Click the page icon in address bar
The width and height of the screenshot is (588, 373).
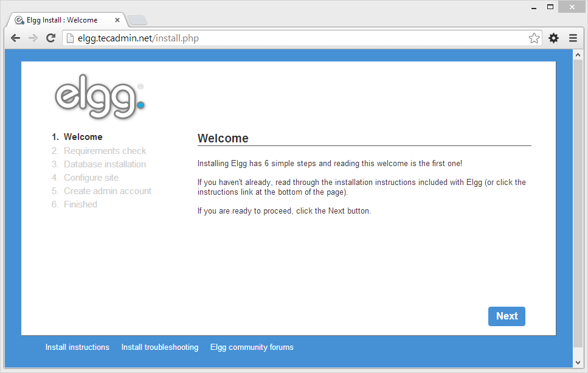click(70, 38)
